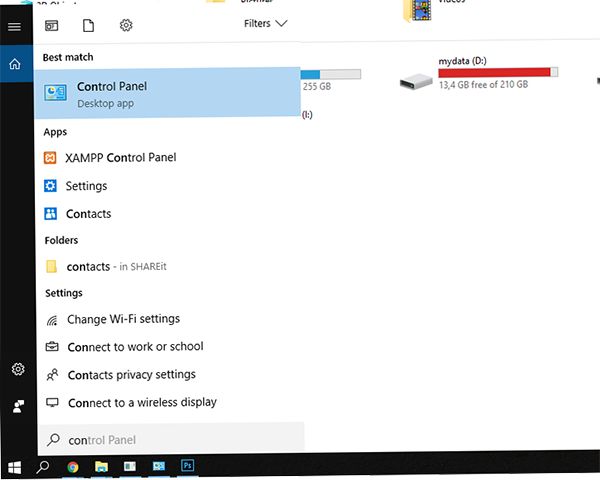Viewport: 600px width, 480px height.
Task: Open Settings from the Apps results
Action: coord(86,186)
